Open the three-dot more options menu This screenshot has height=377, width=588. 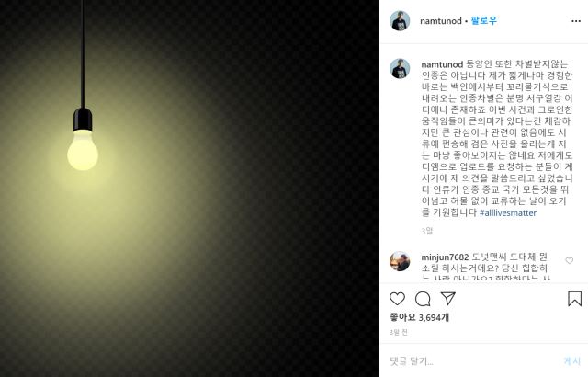[576, 21]
